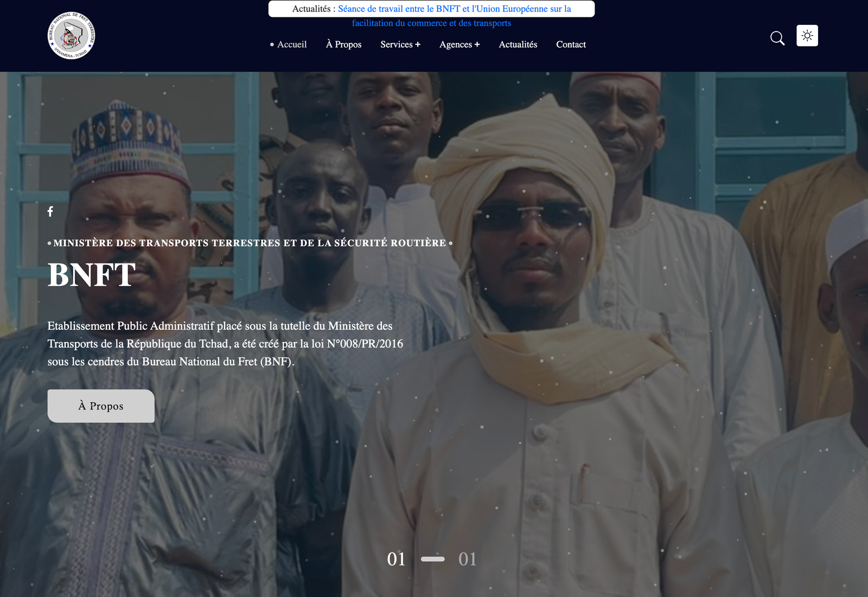The height and width of the screenshot is (597, 868).
Task: Click the Ministère des Transports subtitle
Action: [x=250, y=243]
